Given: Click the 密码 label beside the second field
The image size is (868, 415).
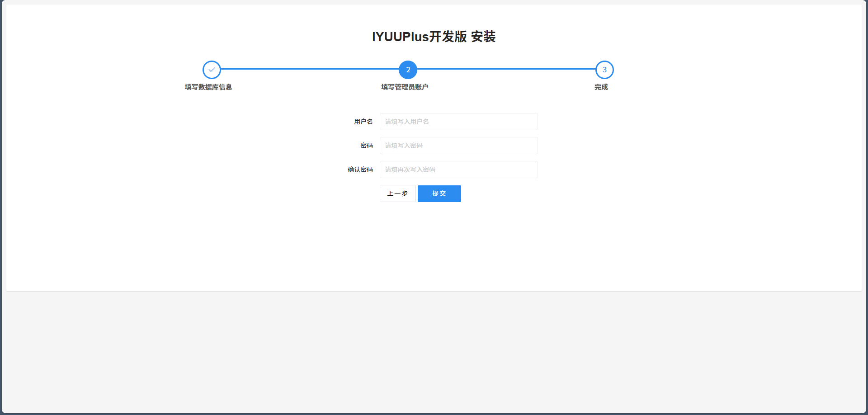Looking at the screenshot, I should click(366, 146).
